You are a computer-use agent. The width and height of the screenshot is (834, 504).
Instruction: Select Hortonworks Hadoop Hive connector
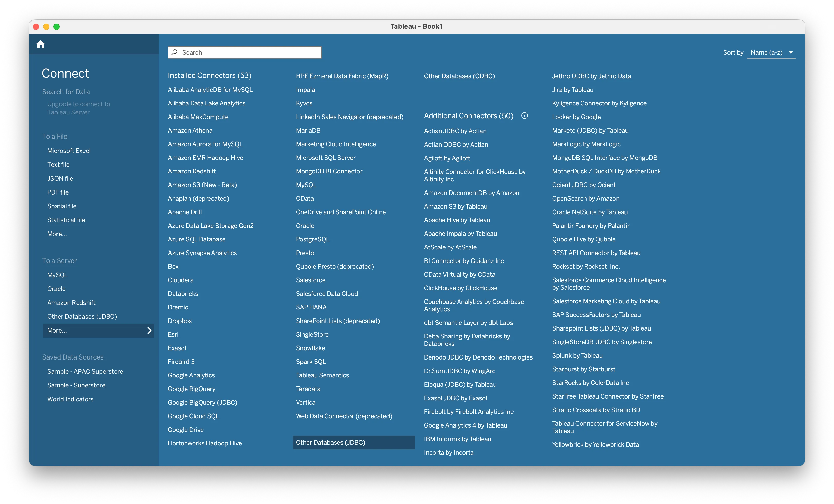pyautogui.click(x=205, y=443)
